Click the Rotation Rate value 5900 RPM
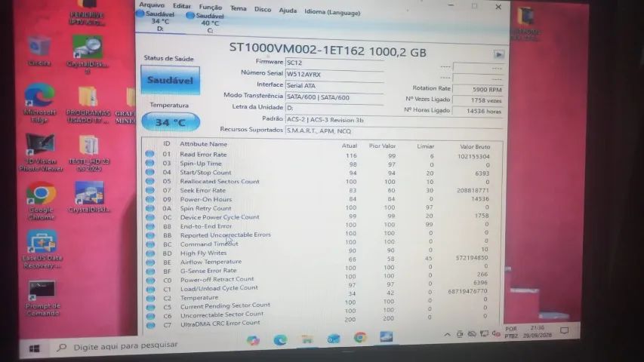Viewport: 644px width, 362px height. [477, 89]
